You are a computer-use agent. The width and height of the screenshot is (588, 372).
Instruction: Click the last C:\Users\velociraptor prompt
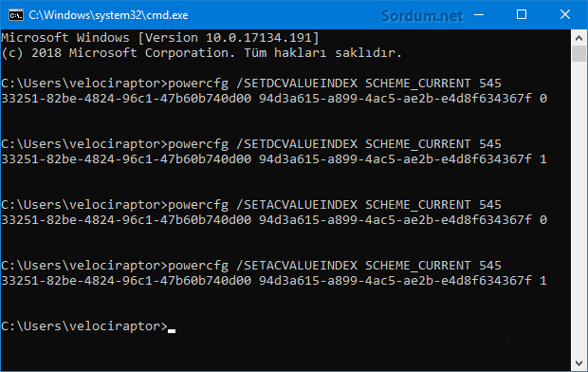[84, 326]
